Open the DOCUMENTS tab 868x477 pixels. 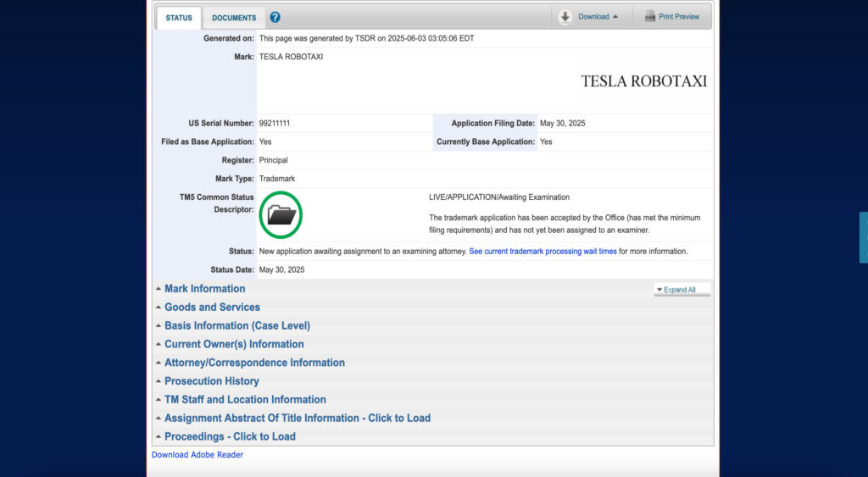(x=234, y=18)
